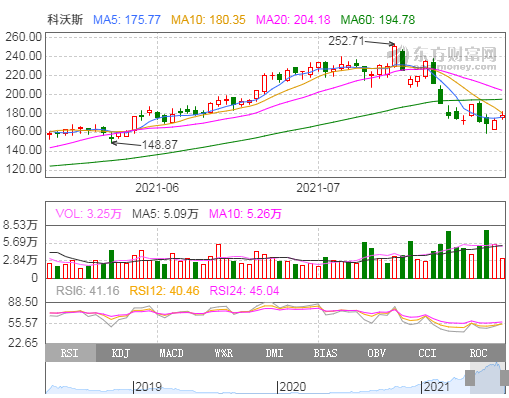Switch to the ROC indicator tab
The image size is (509, 398).
coord(479,353)
